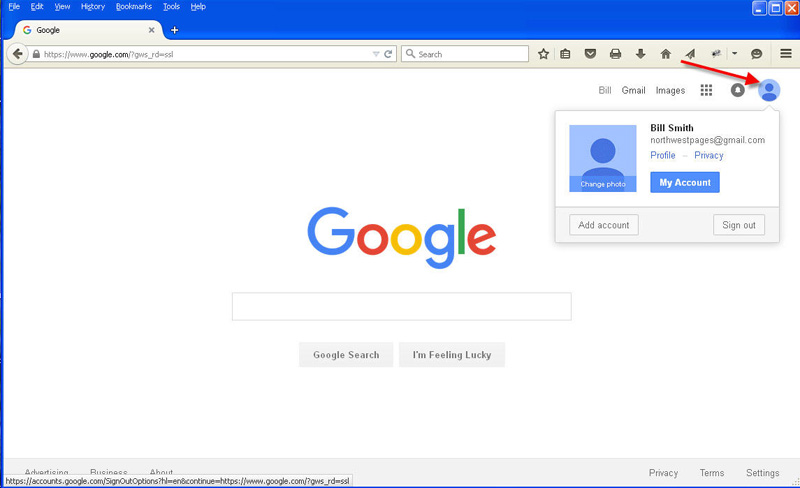Viewport: 800px width, 488px height.
Task: Click the Google logo
Action: pyautogui.click(x=402, y=238)
